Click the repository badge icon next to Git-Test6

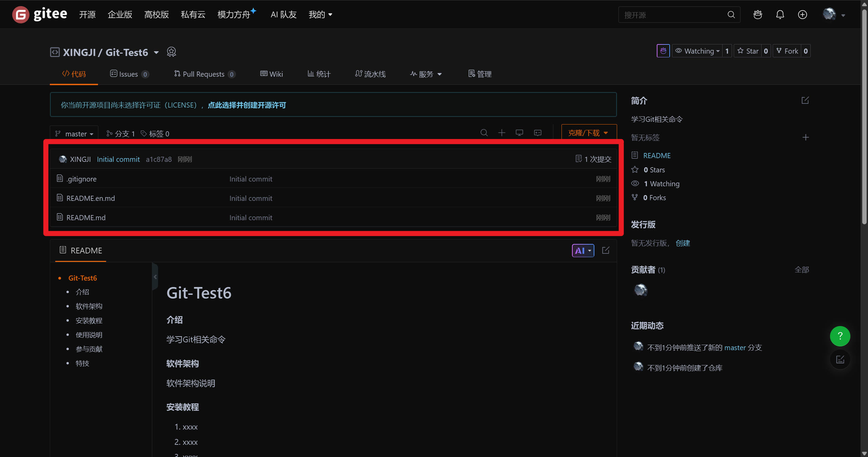171,52
